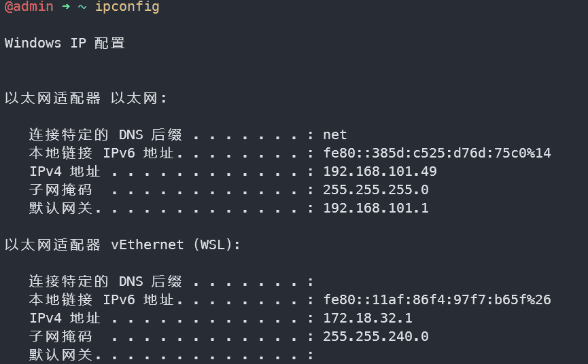Click the subnet mask 255.255.255.0
The image size is (588, 364).
pyautogui.click(x=375, y=190)
